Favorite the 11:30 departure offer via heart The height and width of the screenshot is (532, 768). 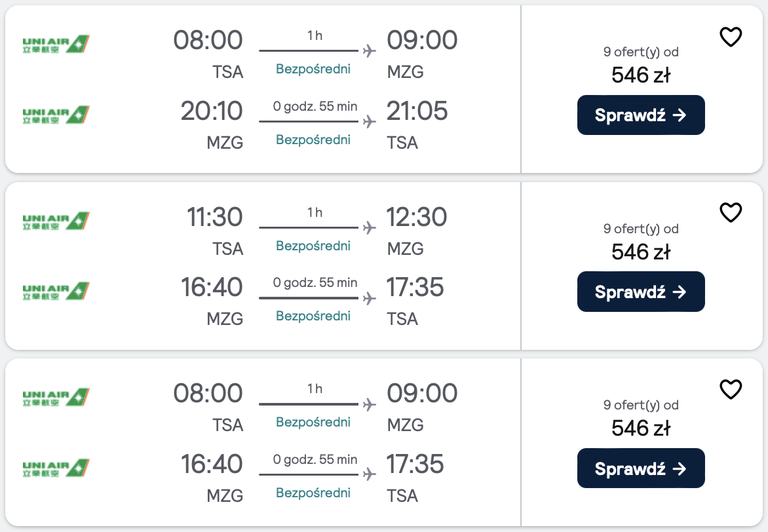[731, 212]
